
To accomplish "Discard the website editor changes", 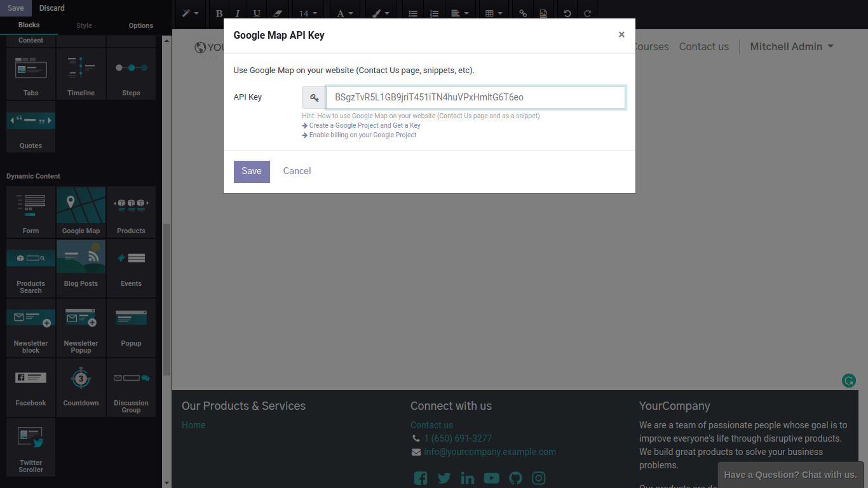I will [52, 8].
